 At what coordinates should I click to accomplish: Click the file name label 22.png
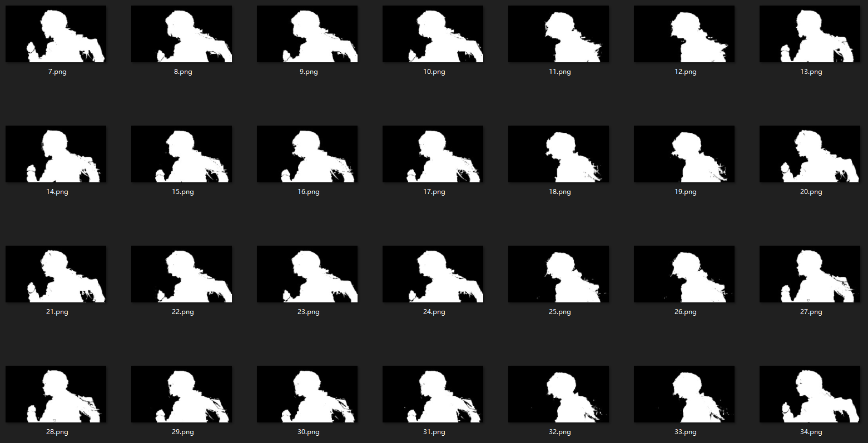[x=183, y=312]
